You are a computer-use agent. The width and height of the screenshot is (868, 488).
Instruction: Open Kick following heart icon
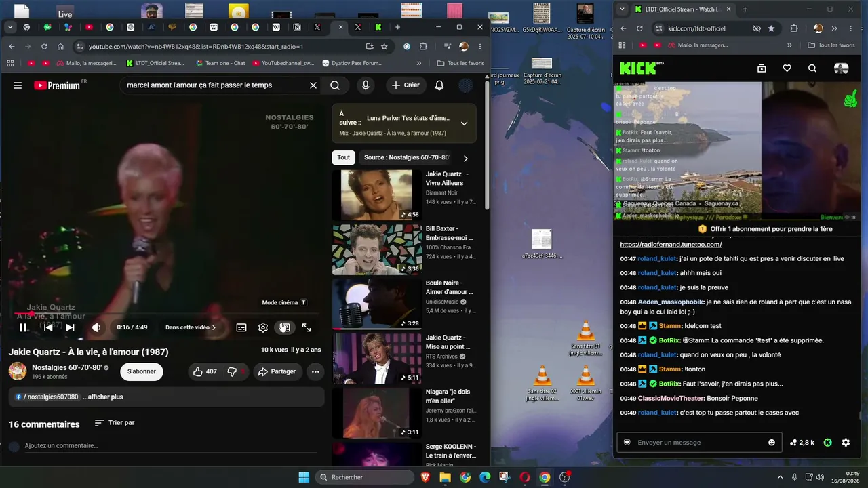[787, 68]
